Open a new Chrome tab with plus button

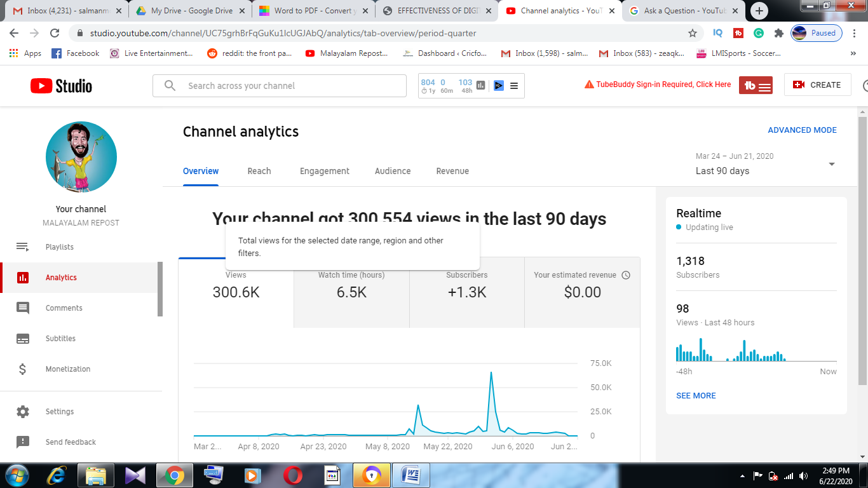click(x=759, y=11)
